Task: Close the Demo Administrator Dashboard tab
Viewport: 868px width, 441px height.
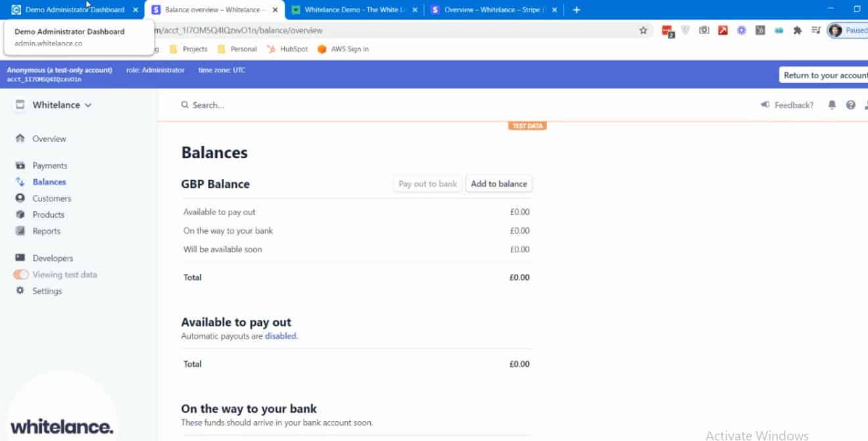Action: click(x=135, y=10)
